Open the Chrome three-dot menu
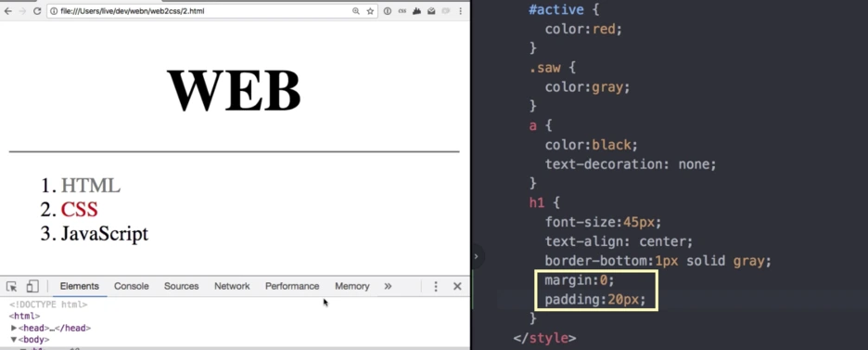Image resolution: width=868 pixels, height=350 pixels. [x=461, y=11]
